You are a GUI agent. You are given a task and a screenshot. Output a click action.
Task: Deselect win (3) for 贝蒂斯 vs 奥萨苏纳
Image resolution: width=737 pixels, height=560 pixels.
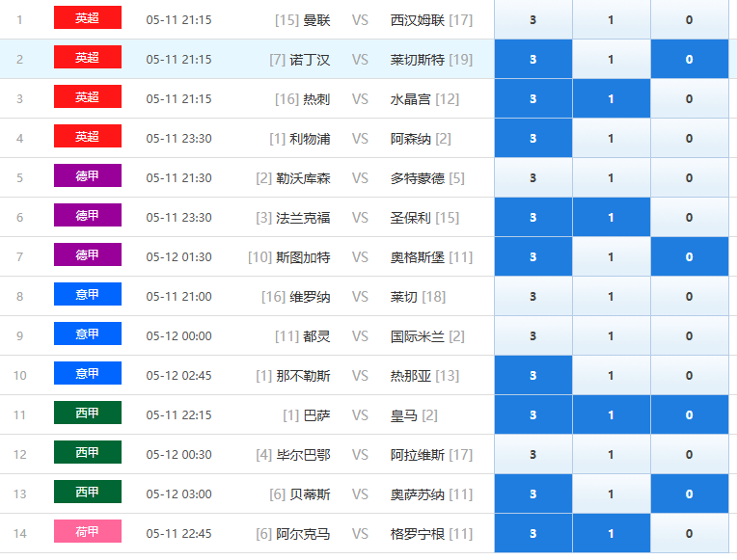click(533, 493)
